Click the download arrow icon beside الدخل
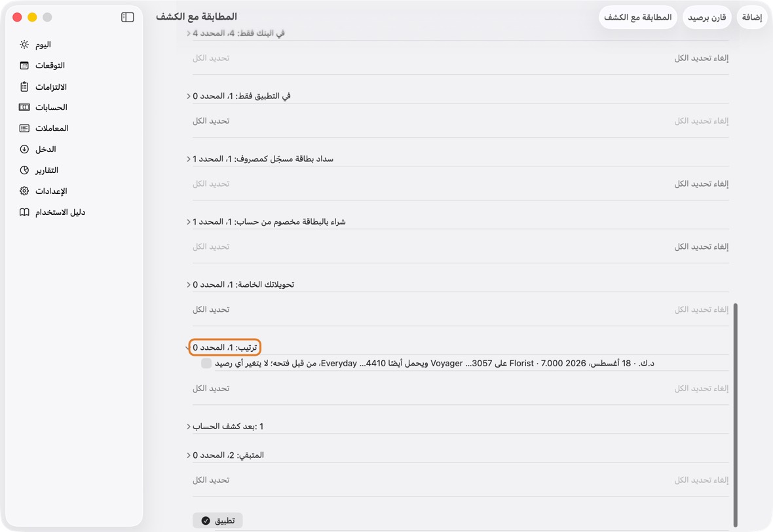The image size is (773, 532). (x=24, y=149)
